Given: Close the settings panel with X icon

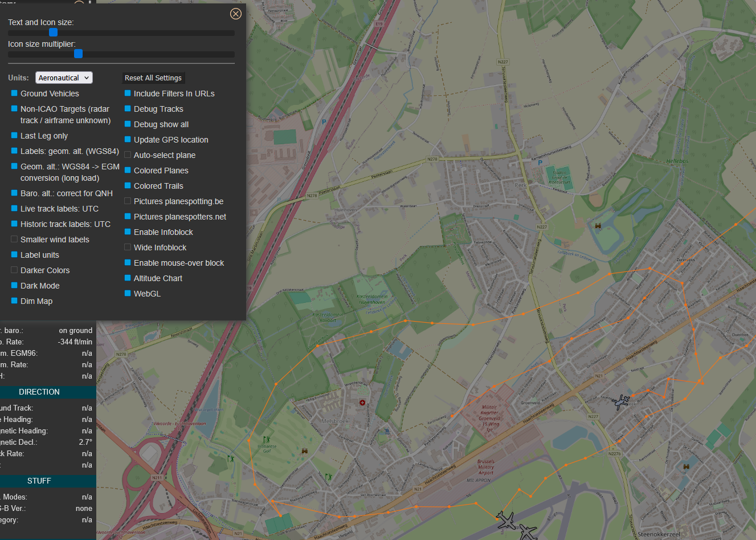Looking at the screenshot, I should pos(235,14).
